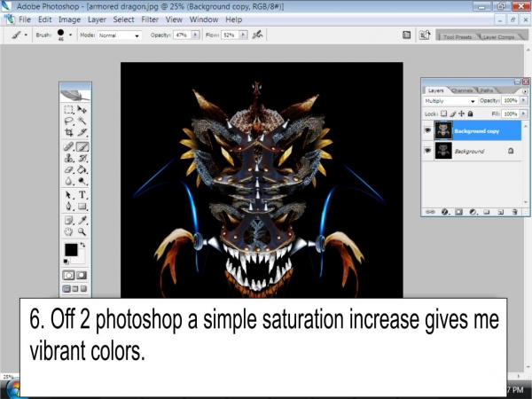532x399 pixels.
Task: Toggle lock image pixels
Action: [452, 113]
